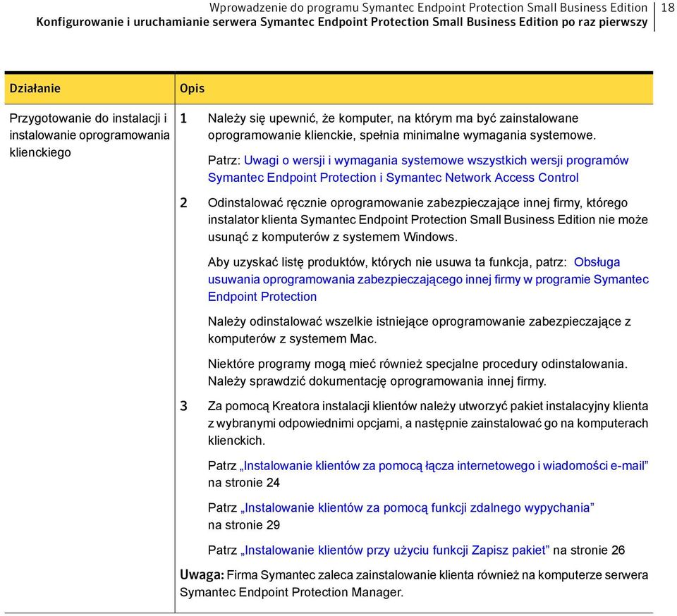Open link 'Instalowanie klientów za pomocą funkcji zdalnego wypychania'
This screenshot has width=677, height=616.
417,507
